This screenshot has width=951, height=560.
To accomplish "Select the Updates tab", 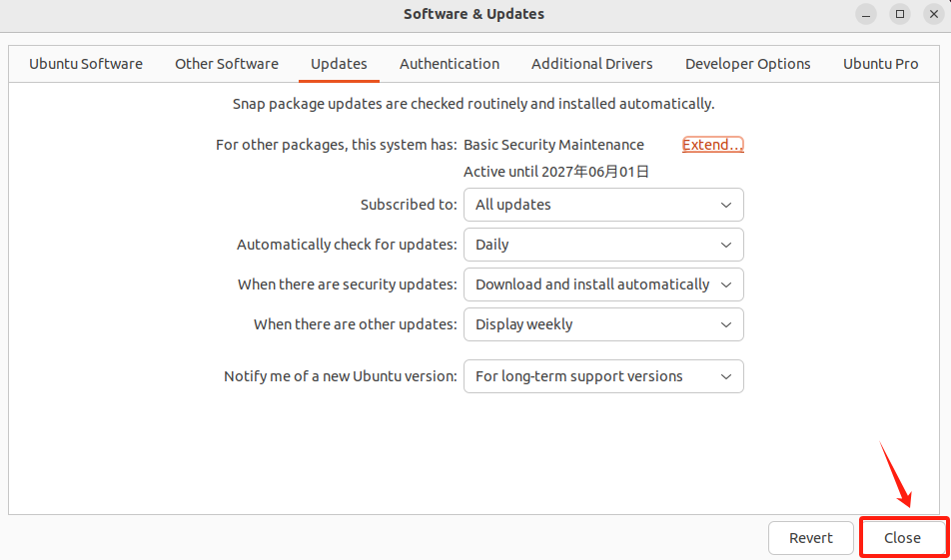I will coord(339,64).
